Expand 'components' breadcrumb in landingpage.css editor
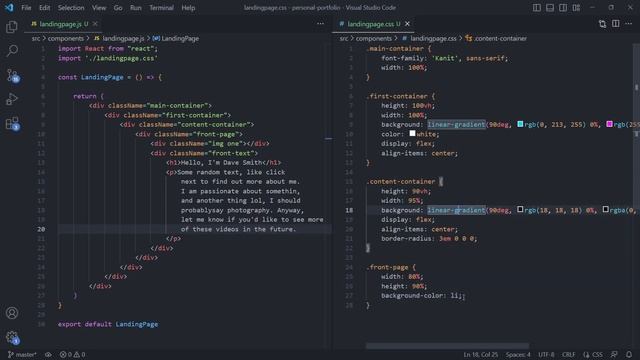This screenshot has width=640, height=360. 373,38
